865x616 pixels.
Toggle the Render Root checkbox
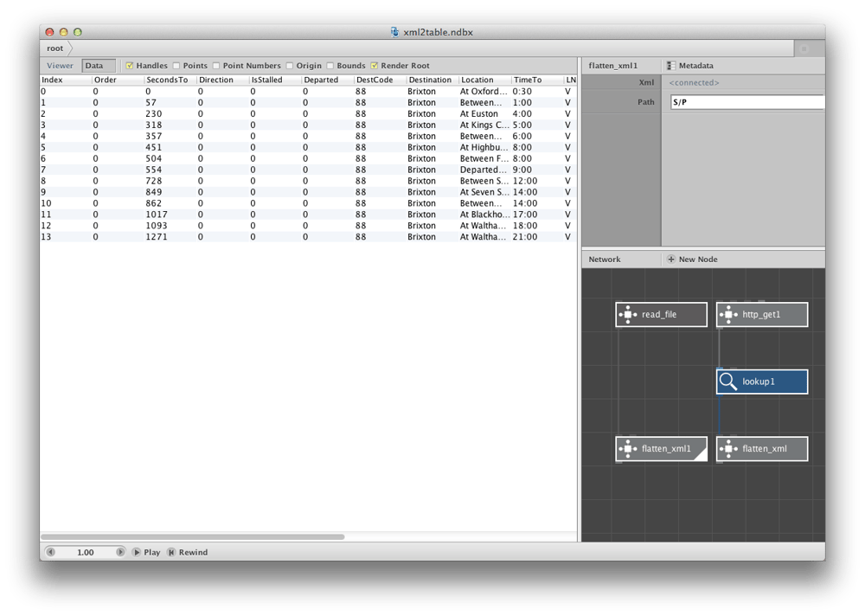tap(374, 66)
